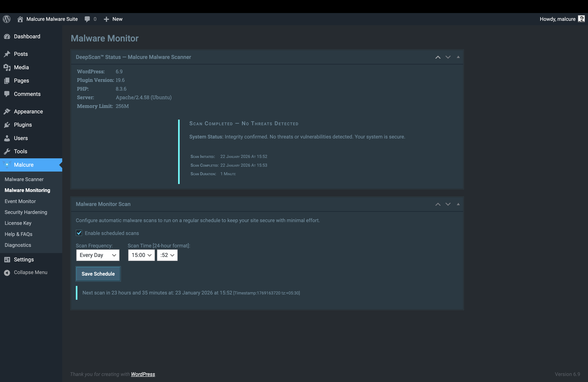Open user avatar in top right
588x382 pixels.
pos(581,19)
